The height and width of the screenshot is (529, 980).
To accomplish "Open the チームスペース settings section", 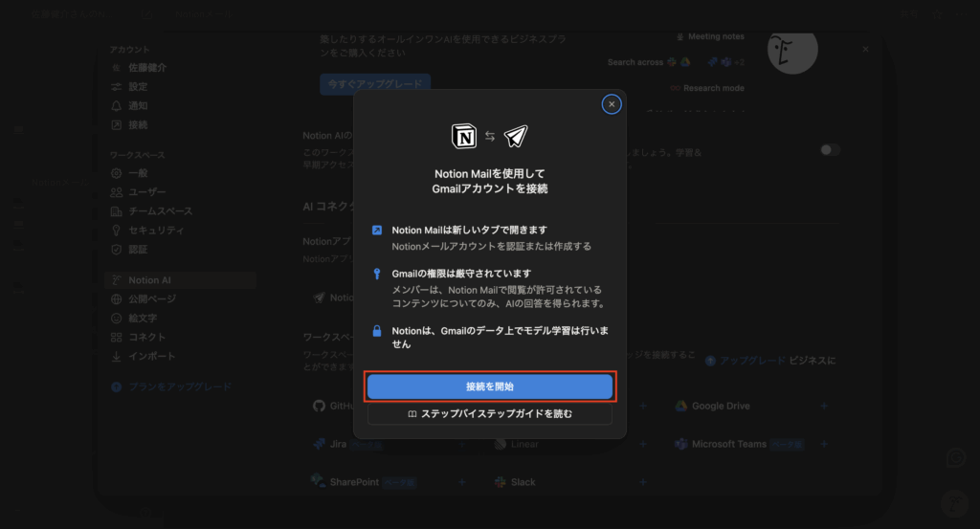I will [x=159, y=211].
